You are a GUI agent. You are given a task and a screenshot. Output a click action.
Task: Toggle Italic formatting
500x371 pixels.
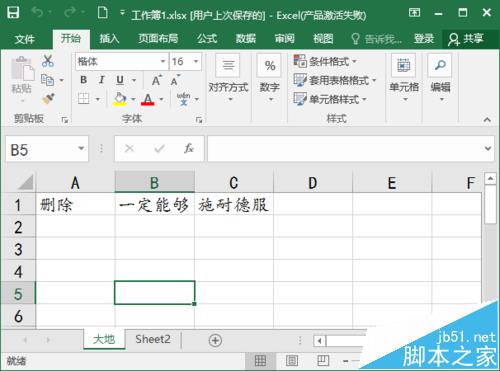coord(102,80)
